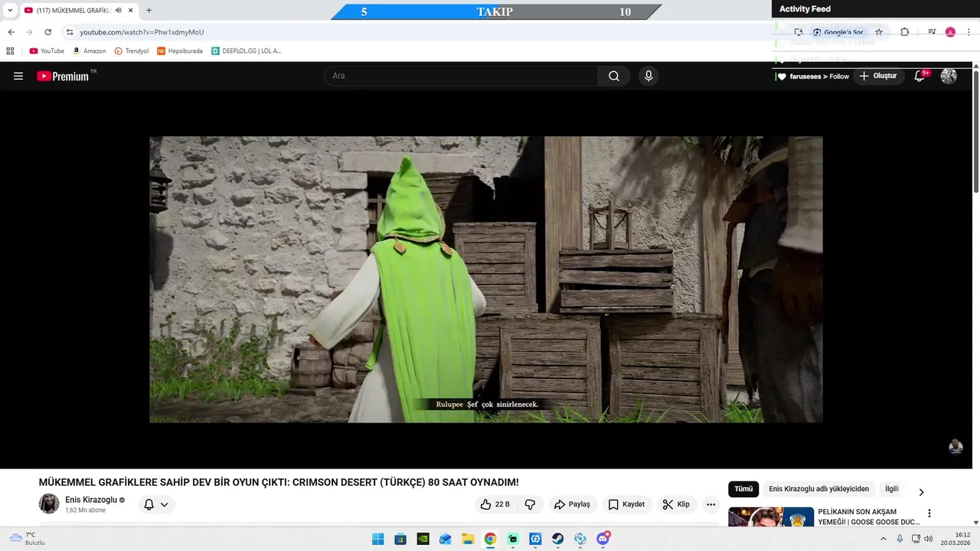
Task: Create a clip with Klip
Action: coord(676,504)
